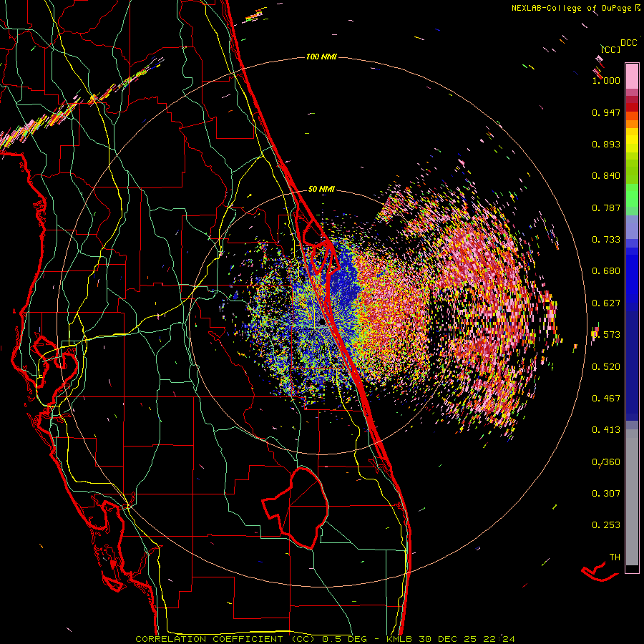
Task: Click the 0.947 color scale value
Action: (606, 112)
